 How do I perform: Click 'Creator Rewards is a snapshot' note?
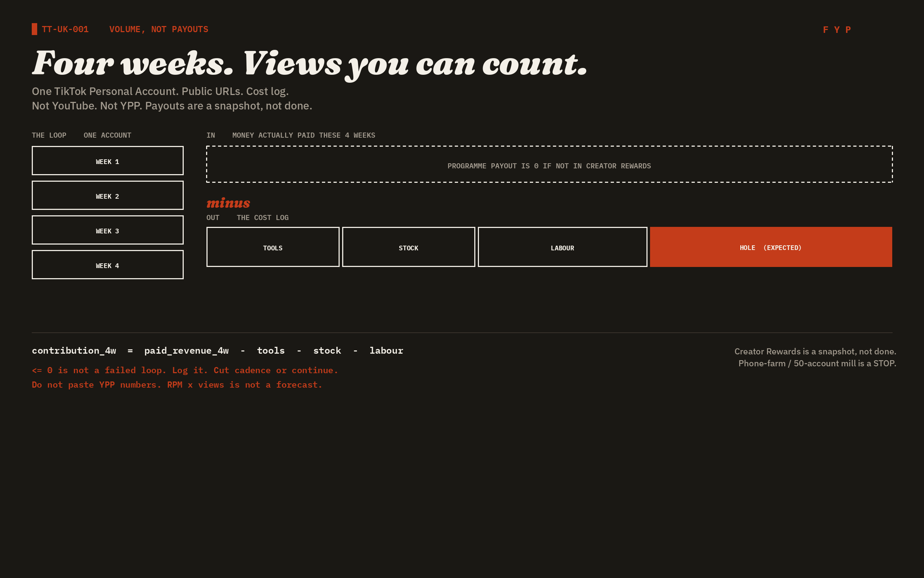(x=815, y=351)
